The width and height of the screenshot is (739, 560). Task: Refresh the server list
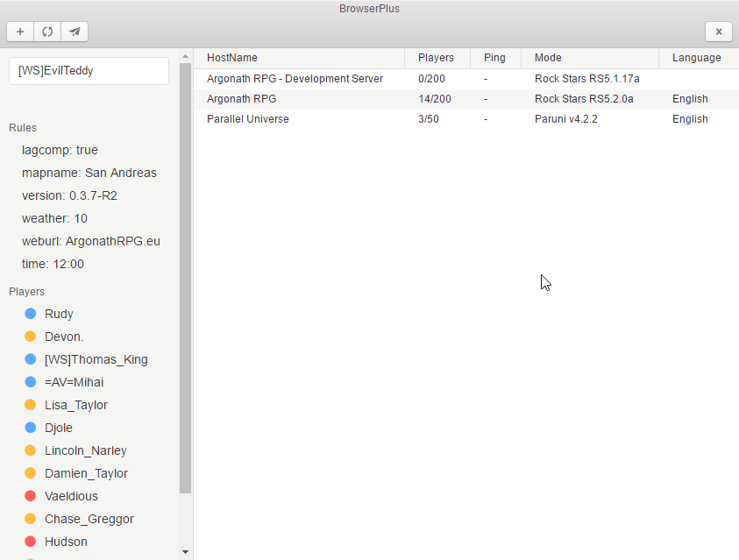(47, 32)
